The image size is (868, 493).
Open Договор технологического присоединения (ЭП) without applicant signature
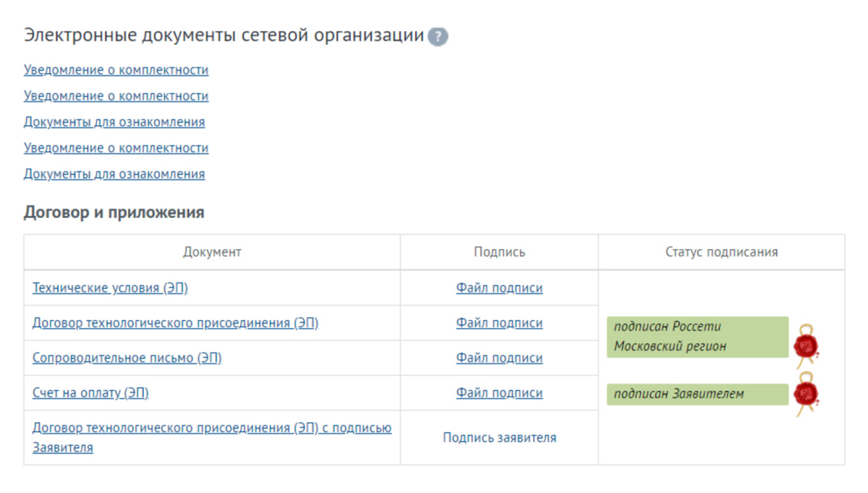(x=175, y=323)
